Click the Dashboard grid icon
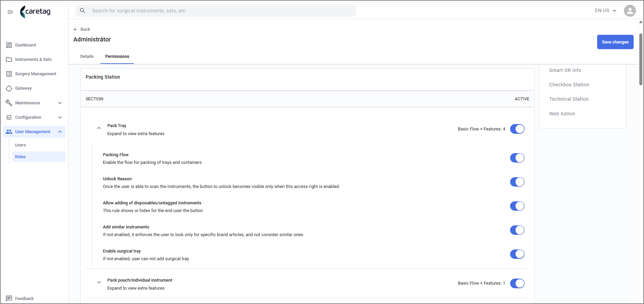 (9, 45)
